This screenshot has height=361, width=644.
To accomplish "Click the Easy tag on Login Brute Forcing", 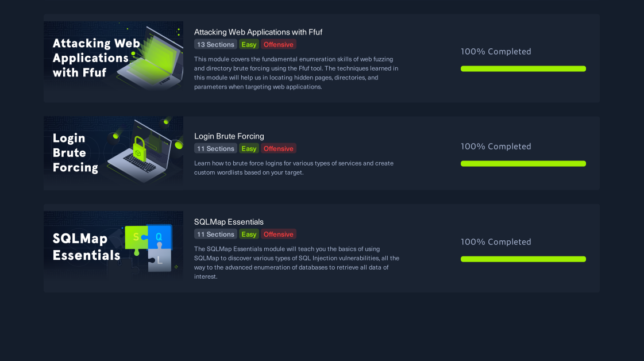I will [249, 148].
